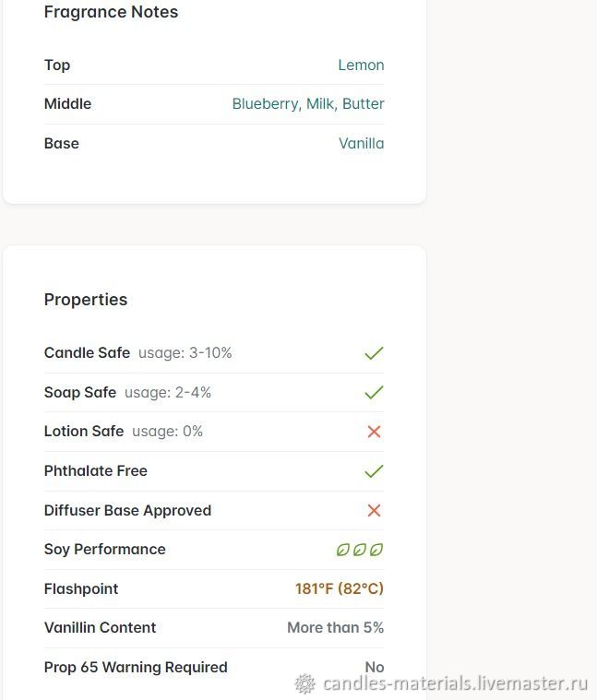
Task: Click the middle Soy Performance leaf icon
Action: point(360,550)
